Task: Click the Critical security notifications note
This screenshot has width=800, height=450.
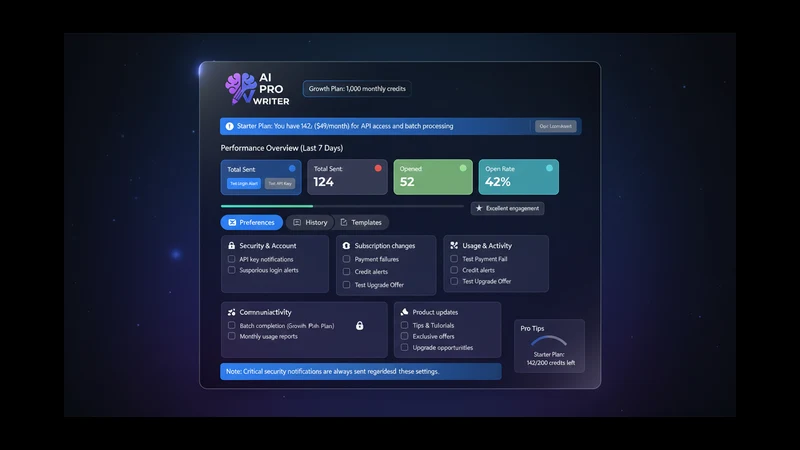Action: coord(361,371)
